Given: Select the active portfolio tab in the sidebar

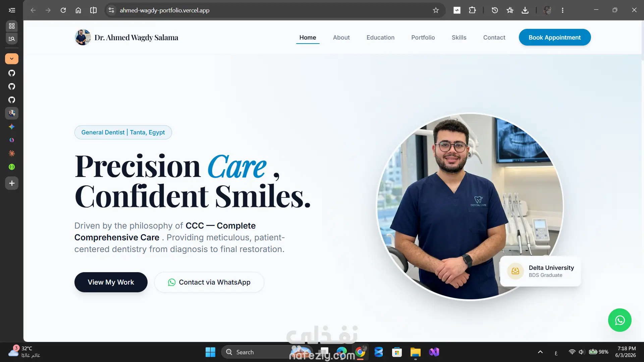Looking at the screenshot, I should [12, 113].
